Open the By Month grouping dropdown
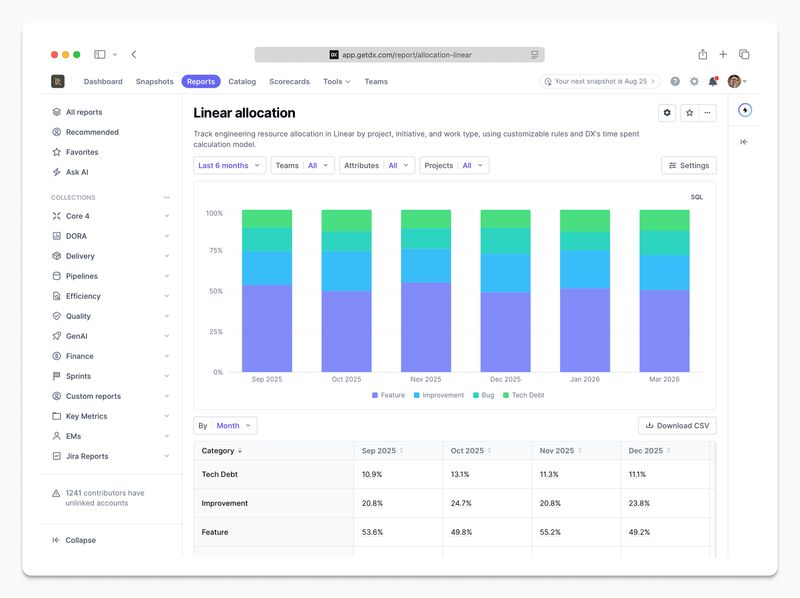Viewport: 800px width, 598px height. [x=225, y=425]
